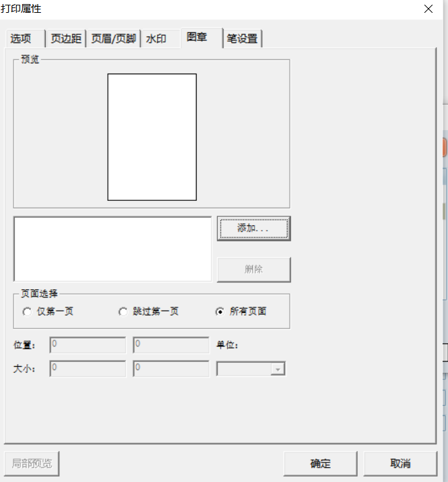Click the second 大小 input field

coord(171,369)
